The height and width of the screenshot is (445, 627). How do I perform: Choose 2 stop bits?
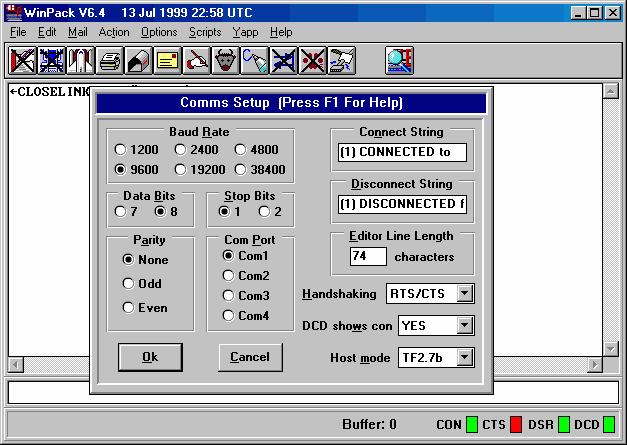[x=264, y=211]
